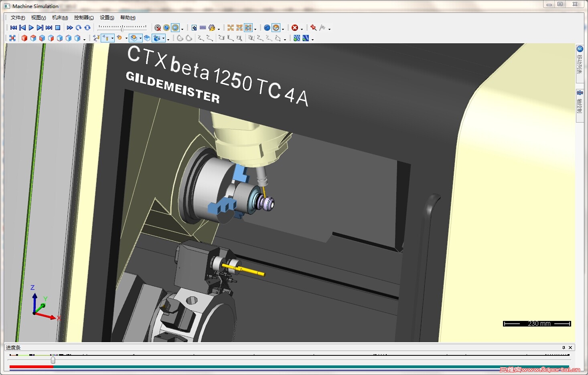Open the 设置(S) menu
The width and height of the screenshot is (588, 375).
tap(107, 18)
